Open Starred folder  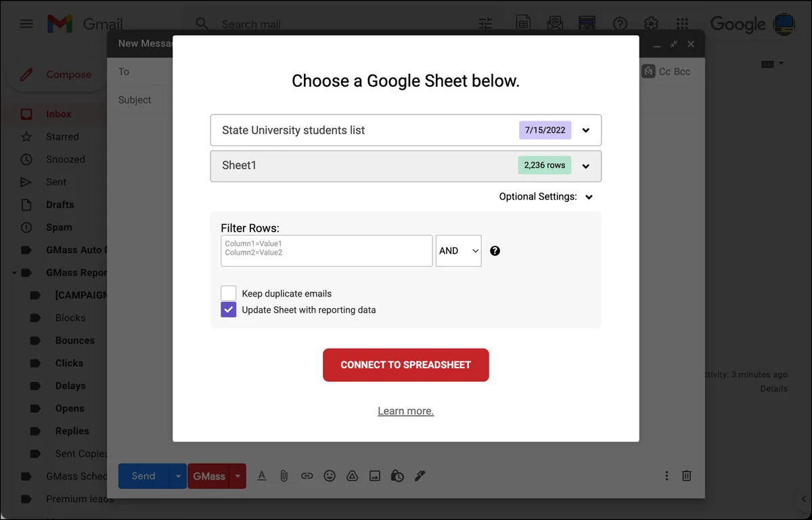[62, 137]
